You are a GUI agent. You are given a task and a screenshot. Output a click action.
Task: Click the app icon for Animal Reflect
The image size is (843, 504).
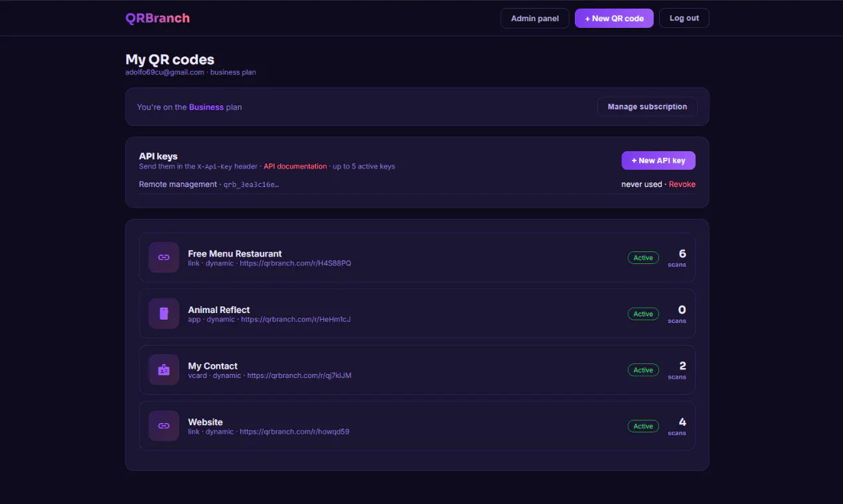[x=164, y=314]
